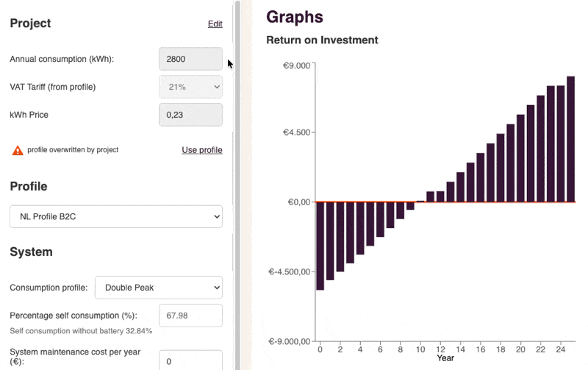
Task: Open the NL Profile B2C dropdown
Action: pos(116,216)
